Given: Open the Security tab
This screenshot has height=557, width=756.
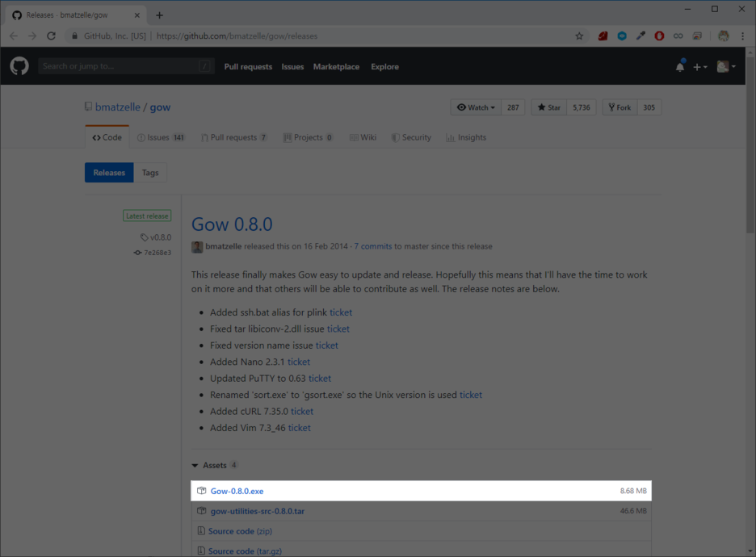Looking at the screenshot, I should click(411, 137).
